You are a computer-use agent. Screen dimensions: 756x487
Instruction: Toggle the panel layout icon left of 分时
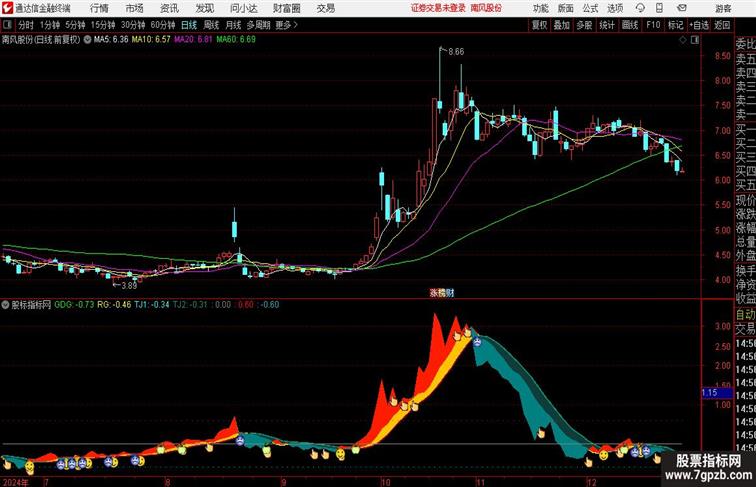click(8, 25)
